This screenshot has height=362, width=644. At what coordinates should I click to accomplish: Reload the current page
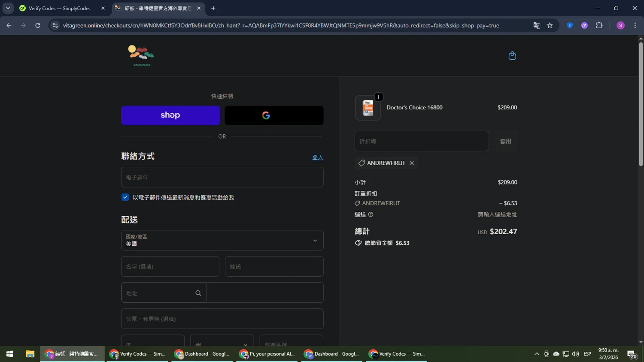(x=38, y=25)
